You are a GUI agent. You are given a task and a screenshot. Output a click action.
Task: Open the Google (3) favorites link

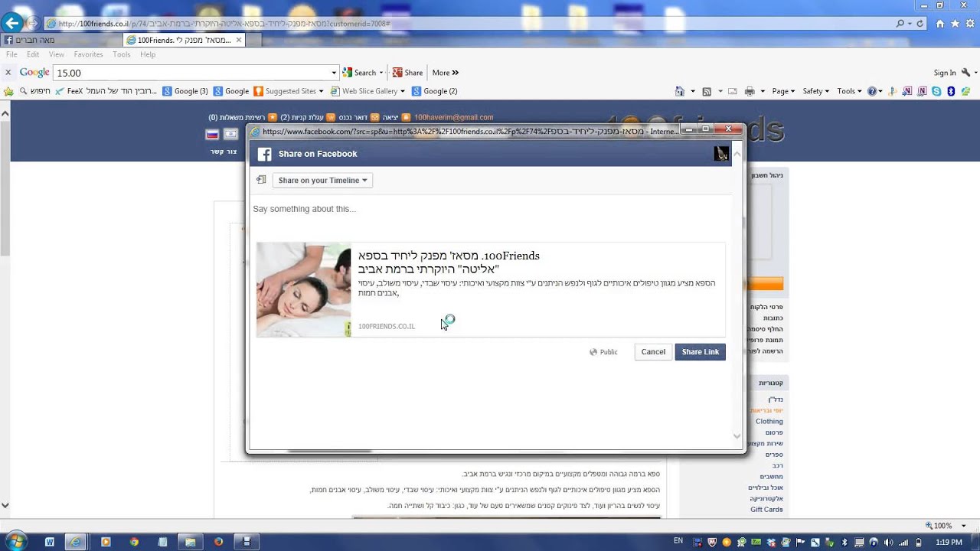[x=185, y=91]
